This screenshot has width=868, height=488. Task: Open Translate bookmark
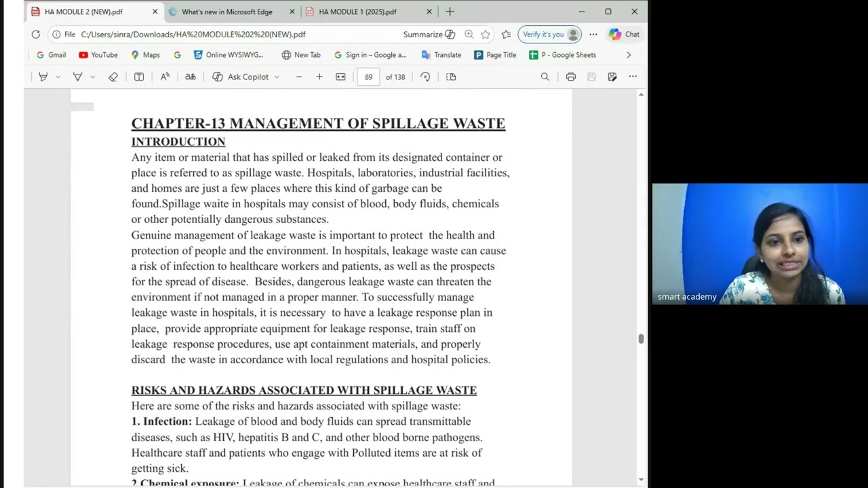coord(441,55)
